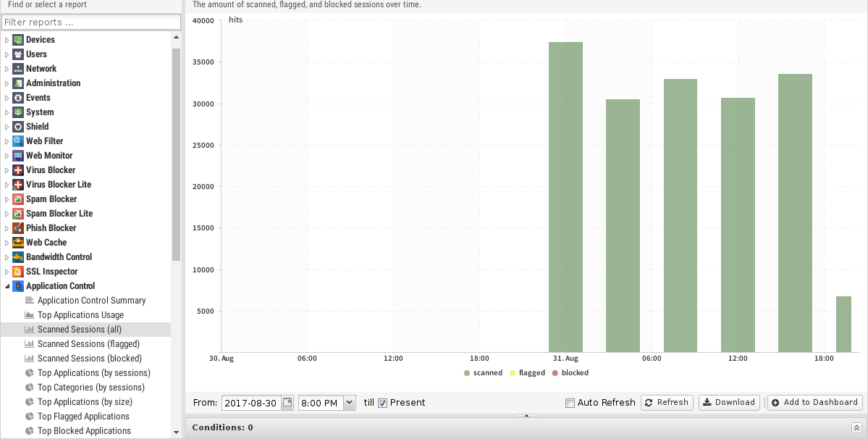Expand the Virus Blocker tree arrow
This screenshot has height=439, width=868.
tap(7, 170)
